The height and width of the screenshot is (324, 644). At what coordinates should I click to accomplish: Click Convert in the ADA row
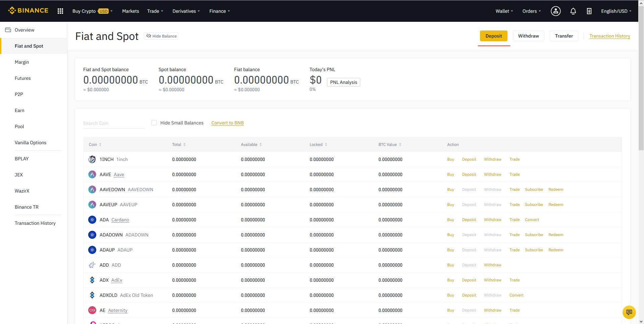(532, 220)
